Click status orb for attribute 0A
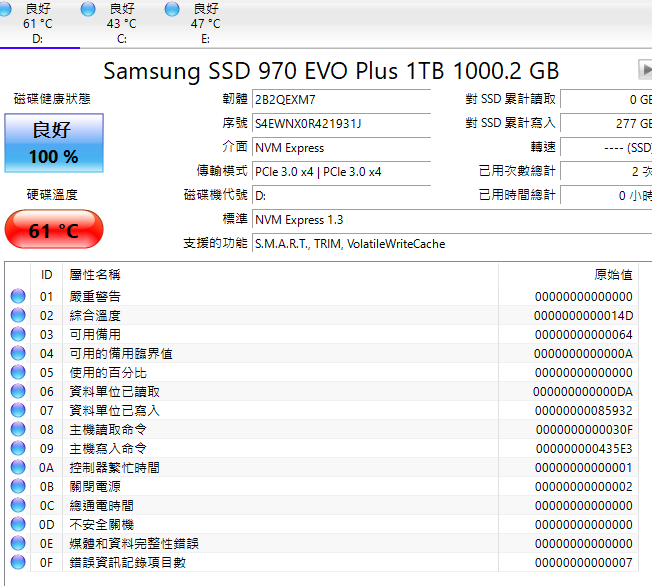 (18, 467)
